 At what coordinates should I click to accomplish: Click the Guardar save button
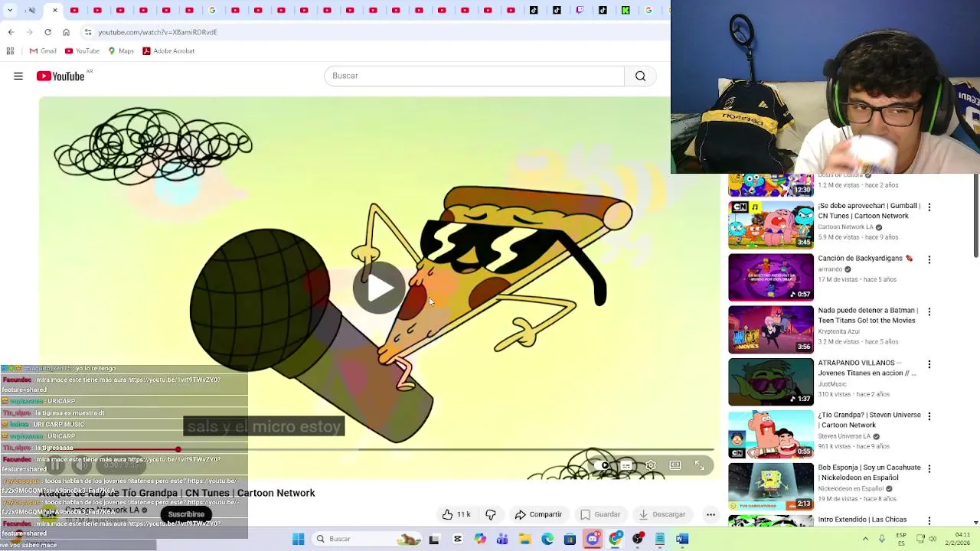click(x=600, y=514)
